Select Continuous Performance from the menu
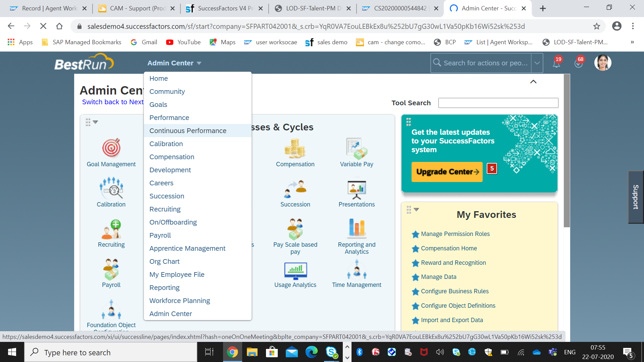The width and height of the screenshot is (644, 362). [198, 131]
